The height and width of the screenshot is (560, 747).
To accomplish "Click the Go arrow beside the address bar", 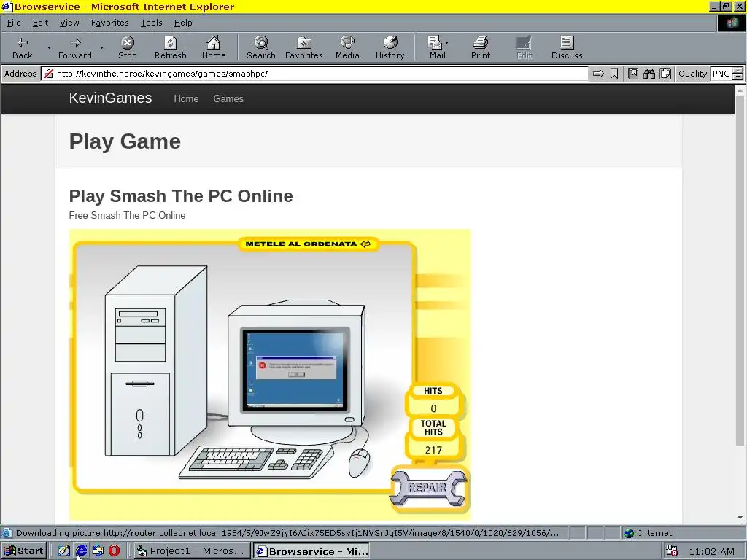I will (598, 74).
